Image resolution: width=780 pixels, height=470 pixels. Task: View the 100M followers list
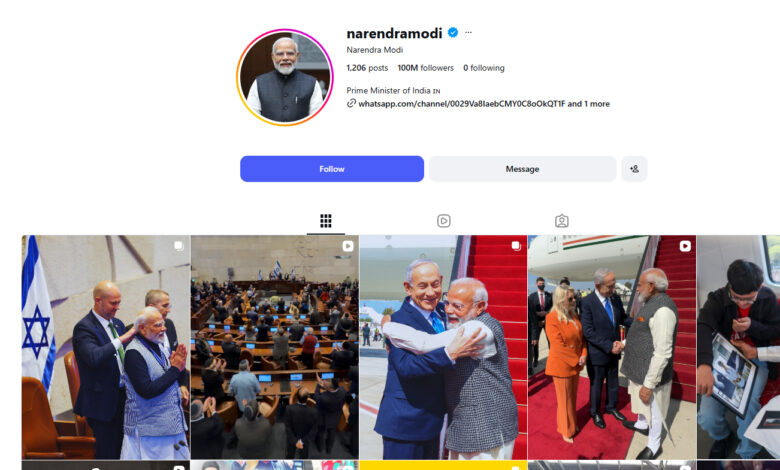pyautogui.click(x=425, y=68)
